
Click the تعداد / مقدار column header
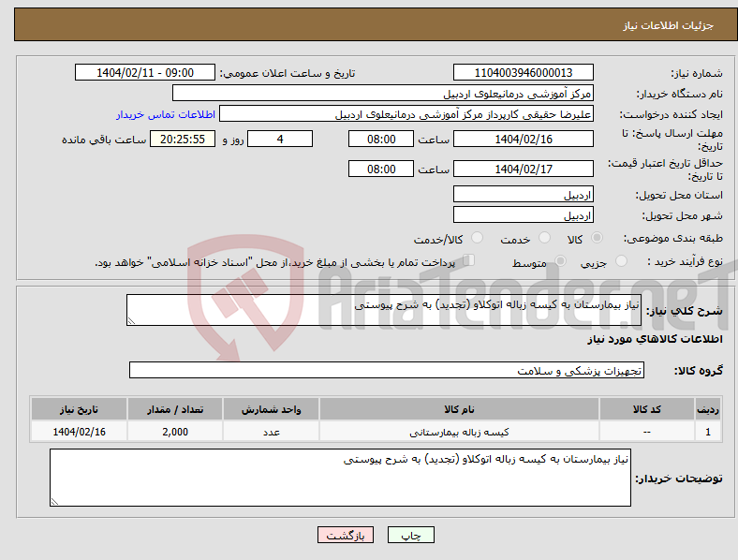tap(174, 409)
